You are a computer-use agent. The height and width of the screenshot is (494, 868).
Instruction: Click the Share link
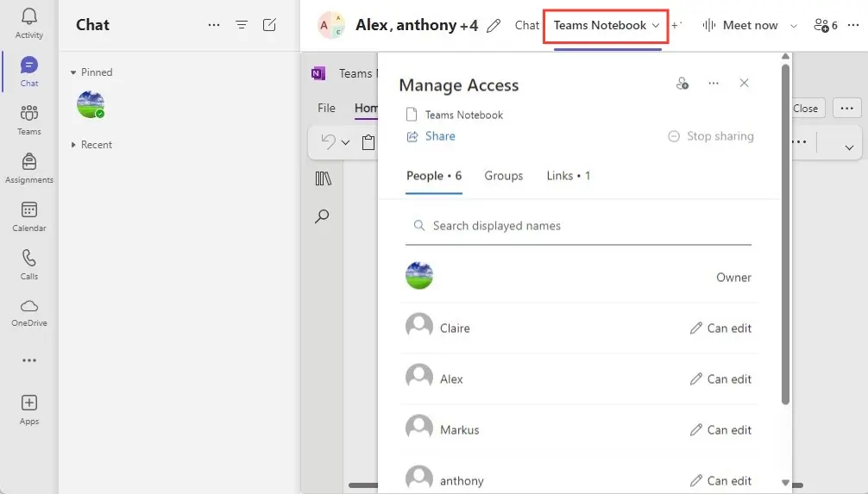(439, 136)
